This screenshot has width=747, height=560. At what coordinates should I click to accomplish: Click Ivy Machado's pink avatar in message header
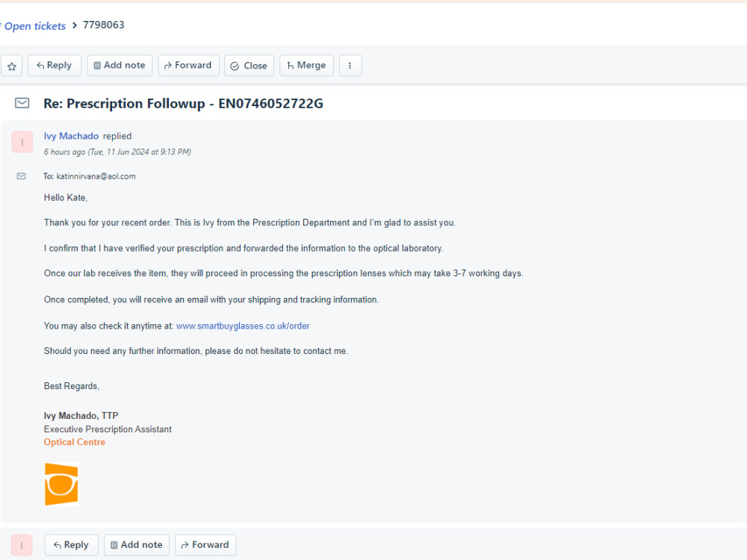coord(22,142)
